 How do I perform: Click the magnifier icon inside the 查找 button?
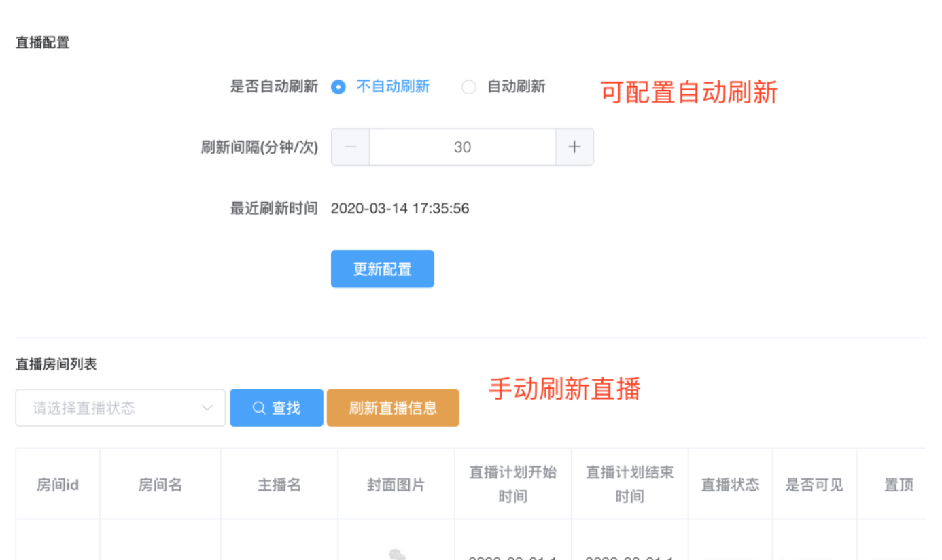click(259, 407)
